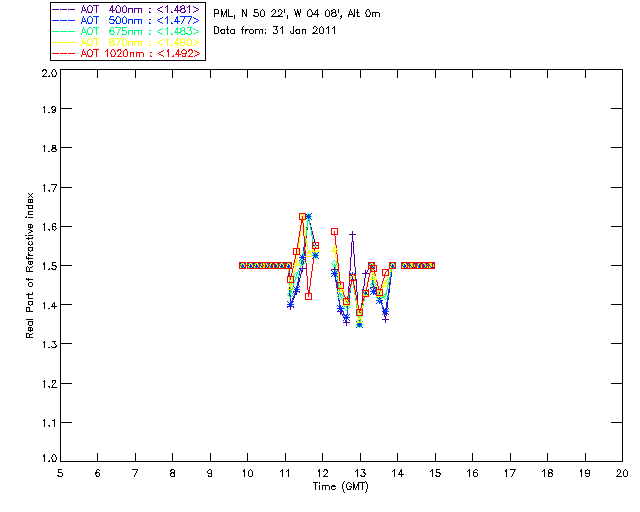Click the 1.6 y-axis tick label

(49, 227)
